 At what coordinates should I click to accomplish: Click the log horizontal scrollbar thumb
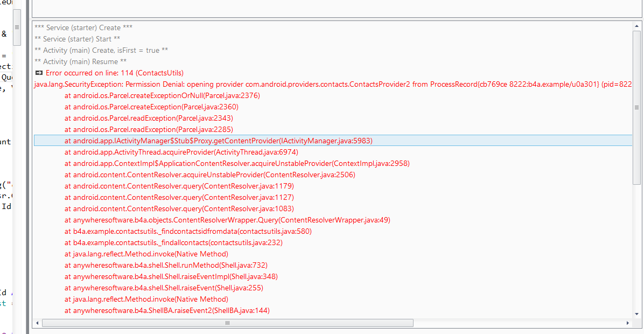coord(228,323)
